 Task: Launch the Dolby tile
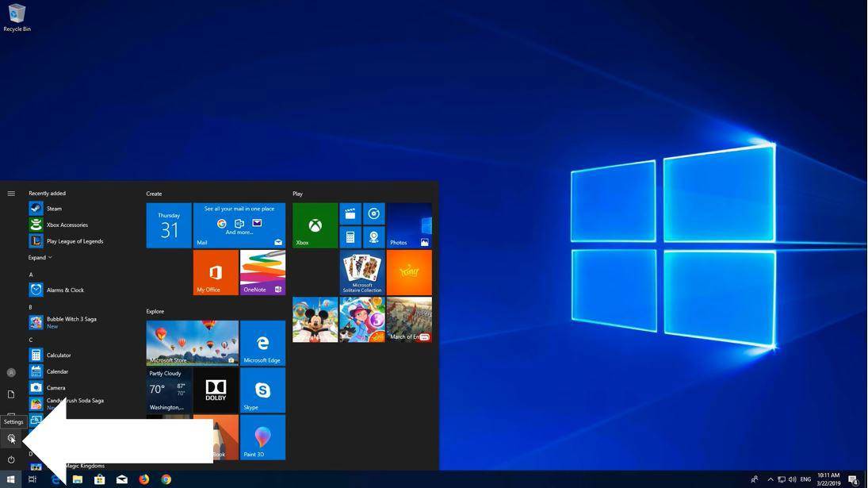(x=216, y=390)
